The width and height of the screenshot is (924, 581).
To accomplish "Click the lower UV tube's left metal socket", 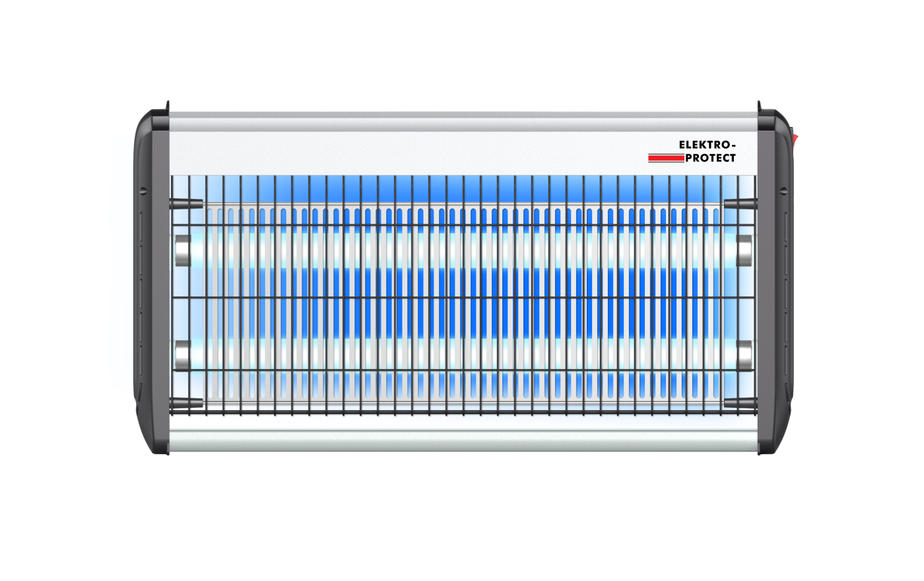I will click(181, 356).
